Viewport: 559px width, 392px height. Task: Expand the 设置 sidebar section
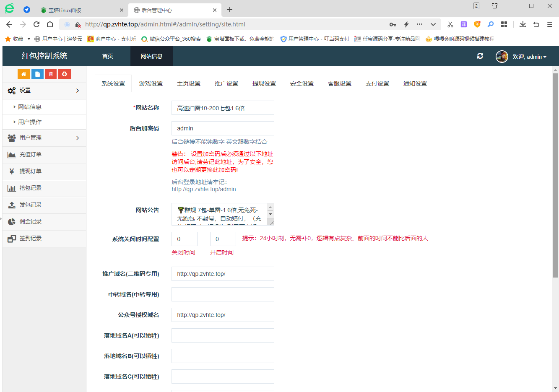44,91
